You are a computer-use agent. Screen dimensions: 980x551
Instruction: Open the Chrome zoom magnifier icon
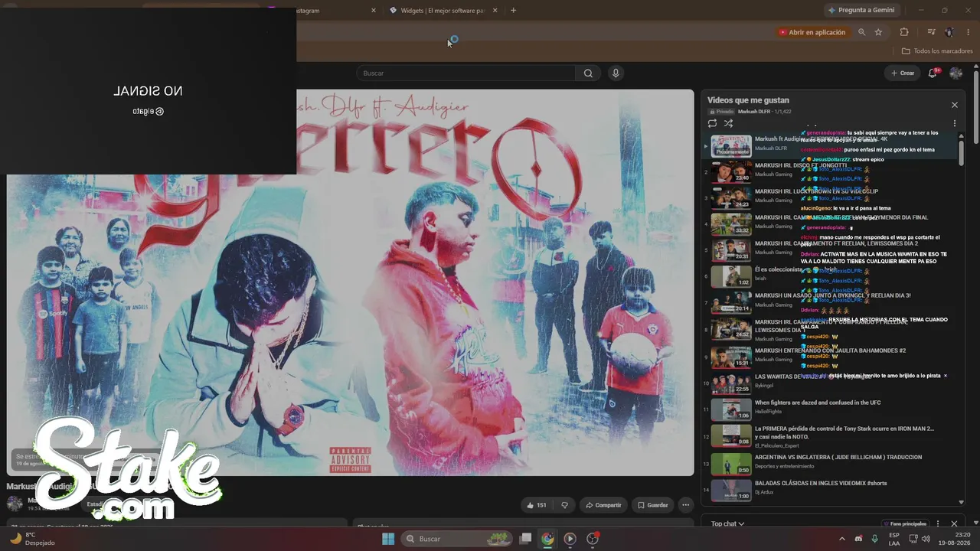pos(862,32)
